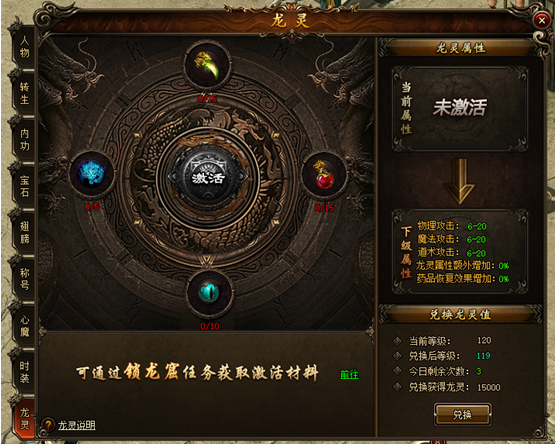Click the question mark help icon

pos(48,424)
